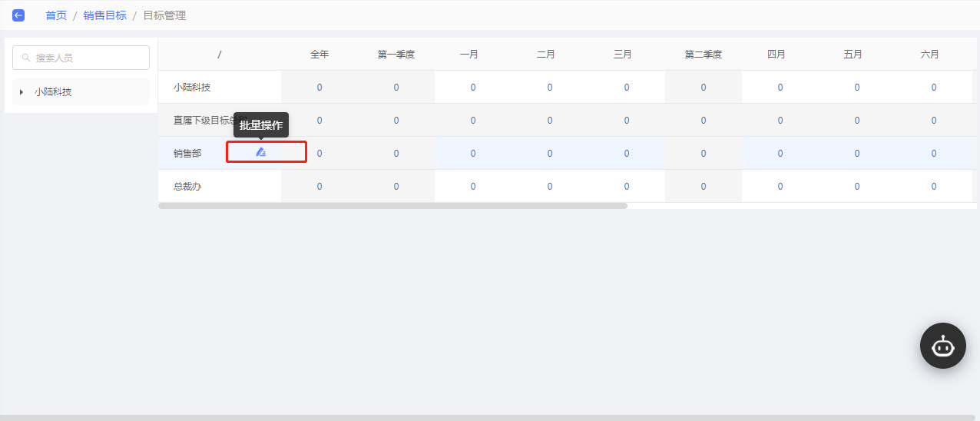Select the 全年 column header
The width and height of the screenshot is (980, 421).
319,55
